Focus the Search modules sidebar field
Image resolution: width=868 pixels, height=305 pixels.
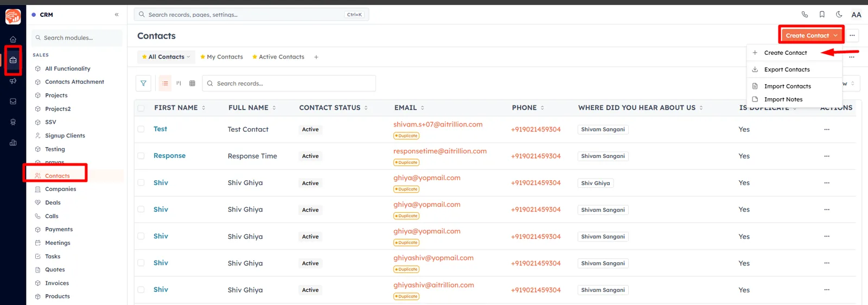pos(77,38)
